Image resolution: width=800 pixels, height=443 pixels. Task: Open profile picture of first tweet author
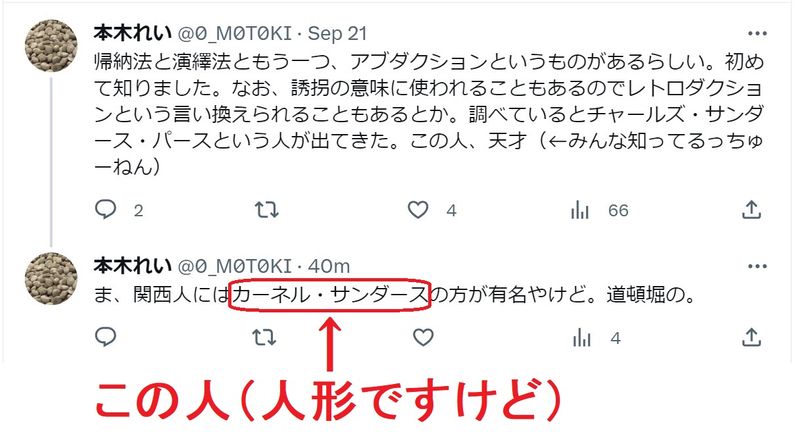(51, 46)
